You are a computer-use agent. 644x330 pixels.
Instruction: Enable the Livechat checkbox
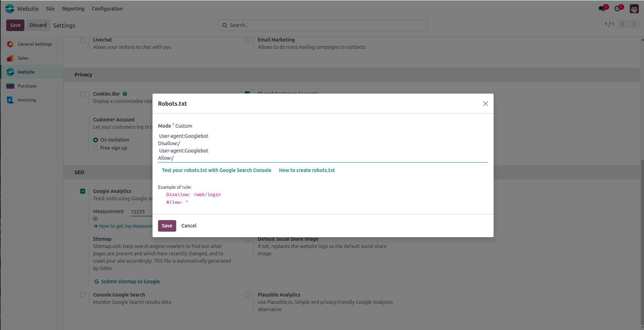tap(83, 40)
